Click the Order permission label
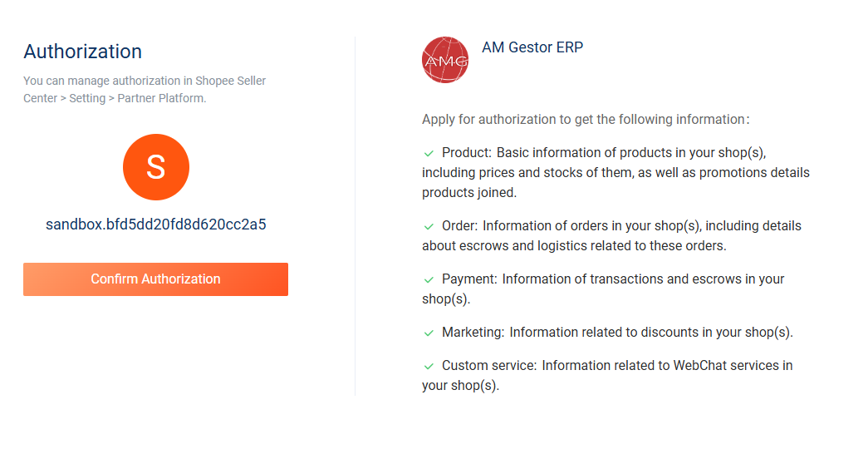868x454 pixels. pyautogui.click(x=459, y=226)
